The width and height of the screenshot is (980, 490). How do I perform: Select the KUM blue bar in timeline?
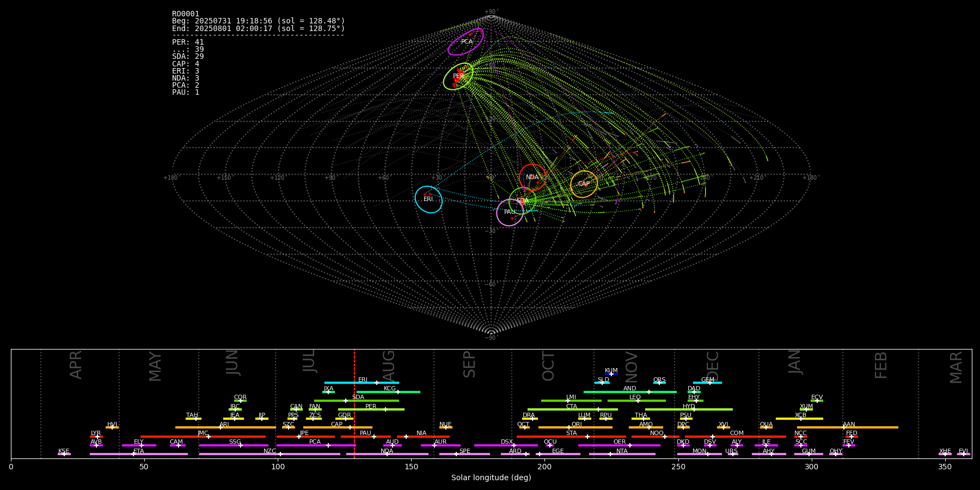pyautogui.click(x=611, y=374)
